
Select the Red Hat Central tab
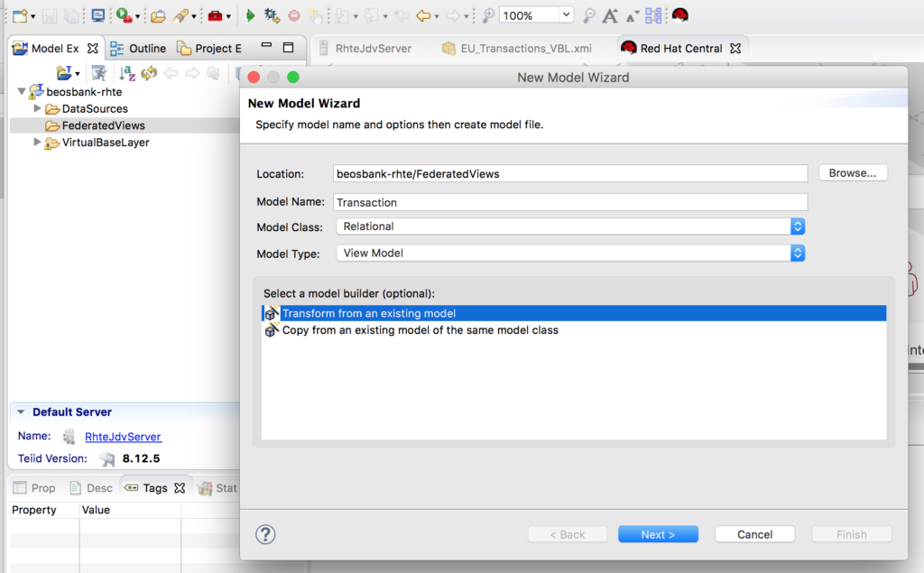pyautogui.click(x=681, y=50)
